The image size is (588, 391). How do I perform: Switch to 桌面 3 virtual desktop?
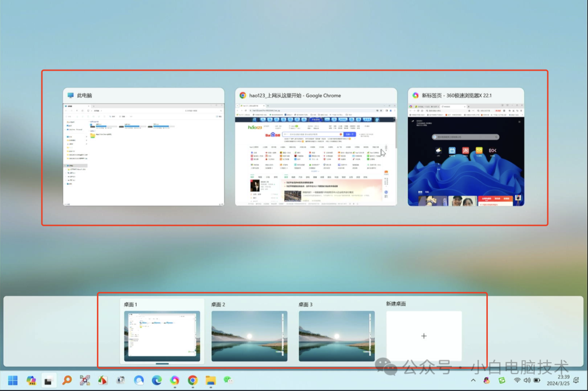[337, 336]
